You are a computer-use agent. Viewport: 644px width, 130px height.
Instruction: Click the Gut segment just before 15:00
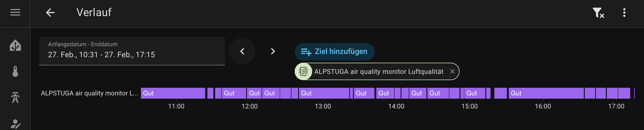(x=475, y=93)
